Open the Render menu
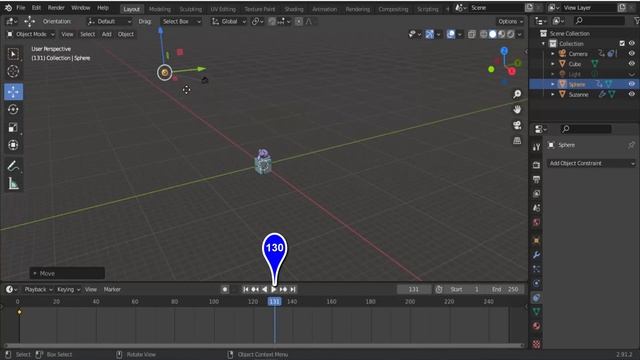Screen dimensions: 640x360 pos(56,8)
